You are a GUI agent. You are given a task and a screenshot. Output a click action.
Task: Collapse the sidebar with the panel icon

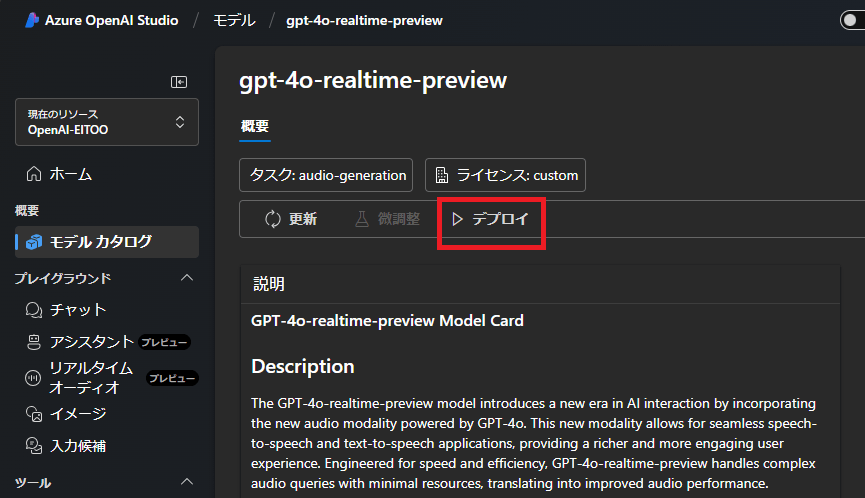coord(179,82)
